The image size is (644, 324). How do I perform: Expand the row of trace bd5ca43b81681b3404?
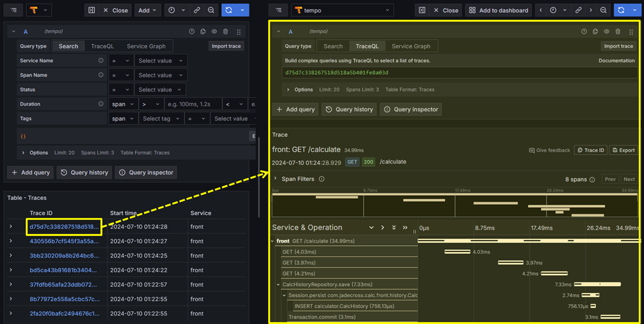(11, 270)
